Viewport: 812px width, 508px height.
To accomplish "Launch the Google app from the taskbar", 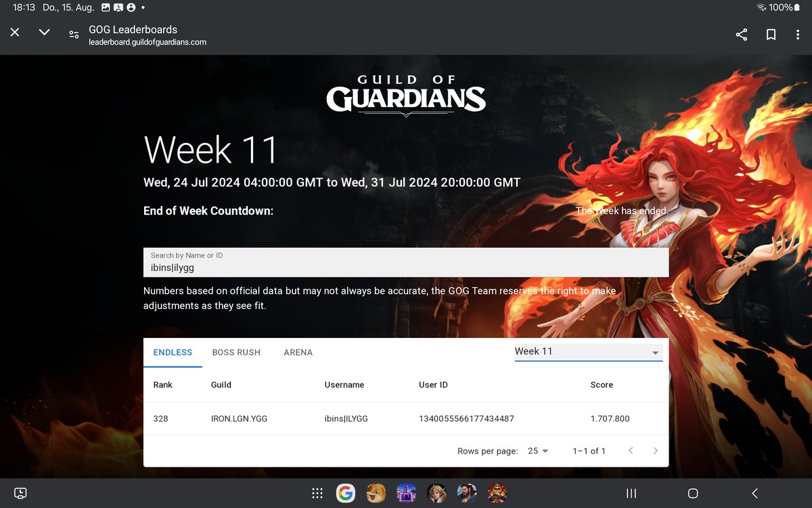I will [x=346, y=493].
